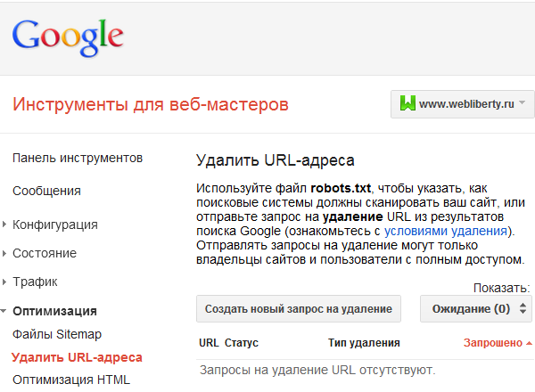Click Создать новый запрос на удаление button
Viewport: 535px width, 392px height.
299,309
